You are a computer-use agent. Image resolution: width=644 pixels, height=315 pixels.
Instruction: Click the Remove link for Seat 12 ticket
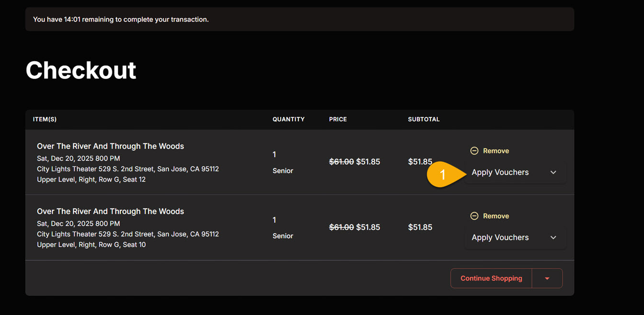[x=495, y=151]
